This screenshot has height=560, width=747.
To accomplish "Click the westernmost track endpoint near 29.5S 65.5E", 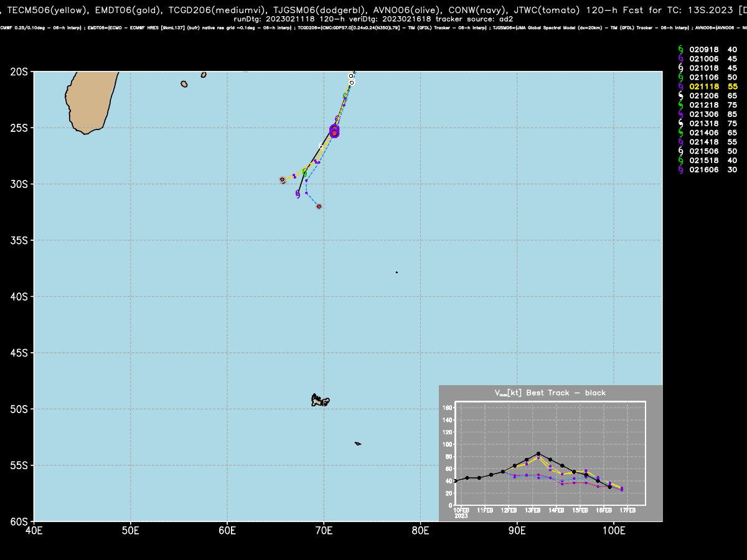I will [283, 180].
